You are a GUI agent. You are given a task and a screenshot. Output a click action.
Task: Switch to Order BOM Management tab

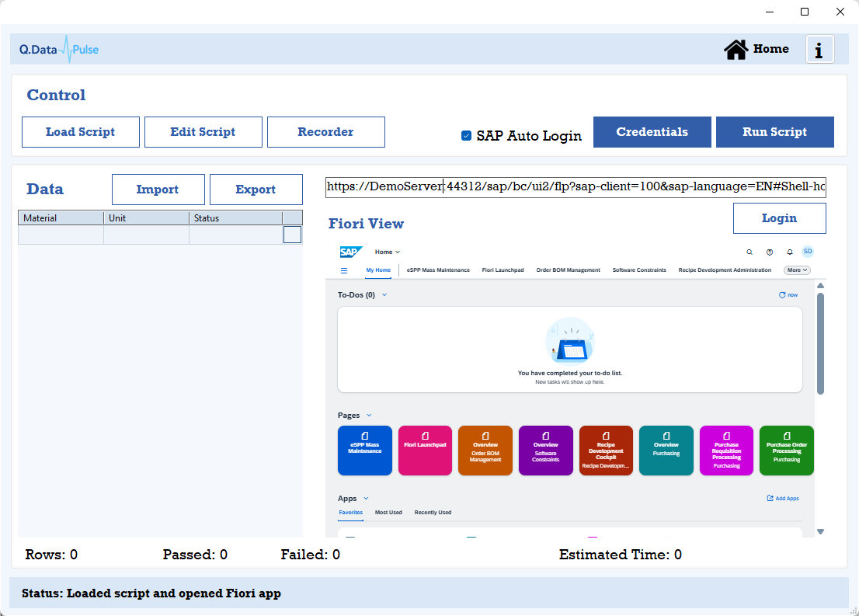pyautogui.click(x=568, y=270)
